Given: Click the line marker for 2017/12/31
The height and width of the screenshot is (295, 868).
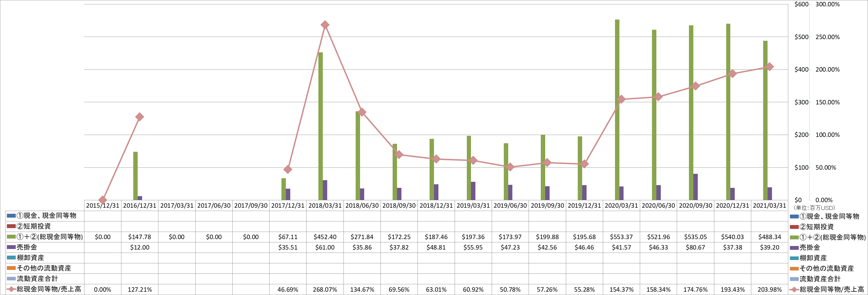Looking at the screenshot, I should point(288,169).
